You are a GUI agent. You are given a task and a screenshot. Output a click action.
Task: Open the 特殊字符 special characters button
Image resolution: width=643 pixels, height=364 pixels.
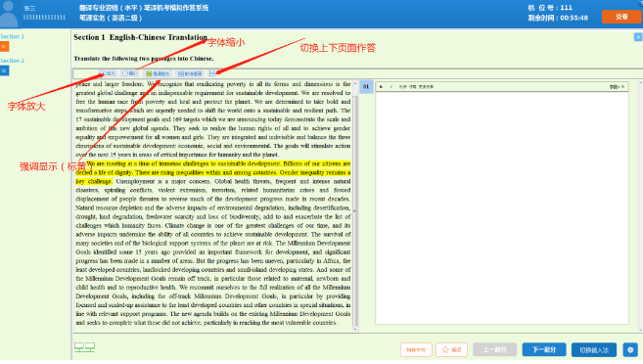click(x=416, y=350)
